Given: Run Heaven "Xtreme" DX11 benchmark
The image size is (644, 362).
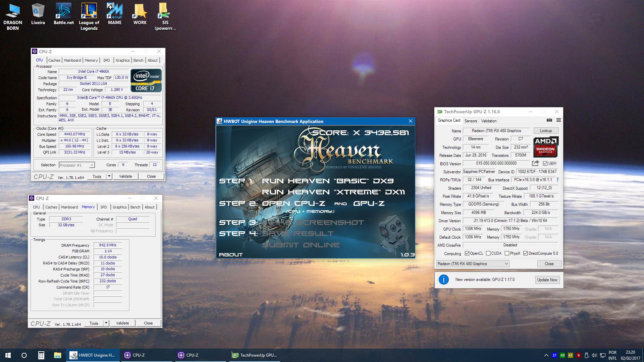Looking at the screenshot, I should point(333,192).
